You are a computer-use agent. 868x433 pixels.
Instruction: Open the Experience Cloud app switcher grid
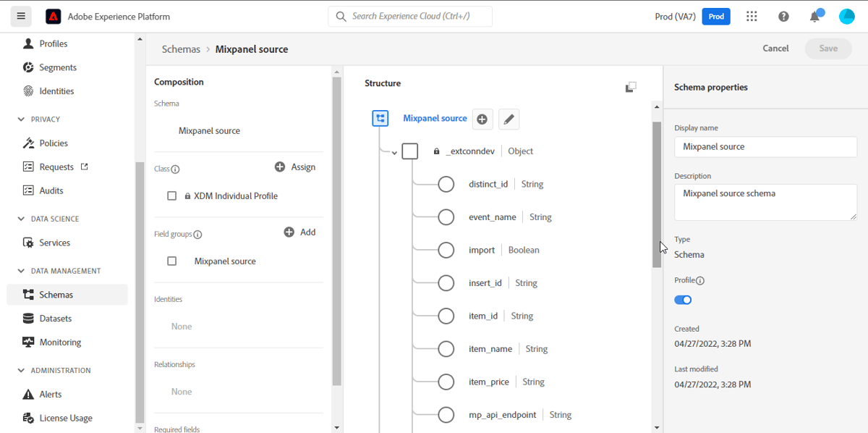pos(751,16)
